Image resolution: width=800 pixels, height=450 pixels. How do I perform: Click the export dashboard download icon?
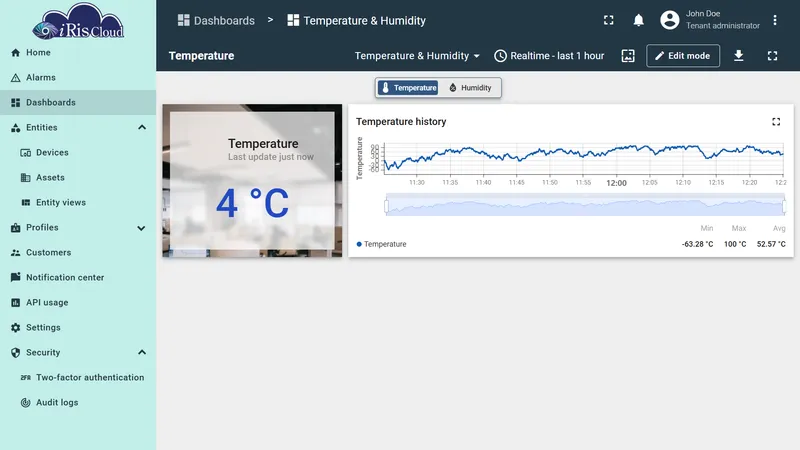point(738,56)
